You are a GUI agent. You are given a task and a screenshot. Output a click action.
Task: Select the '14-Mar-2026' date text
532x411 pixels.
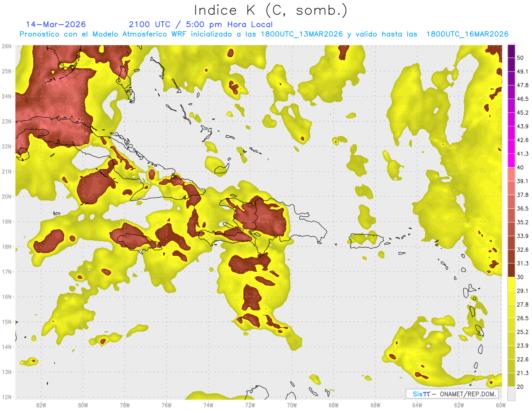(x=56, y=24)
